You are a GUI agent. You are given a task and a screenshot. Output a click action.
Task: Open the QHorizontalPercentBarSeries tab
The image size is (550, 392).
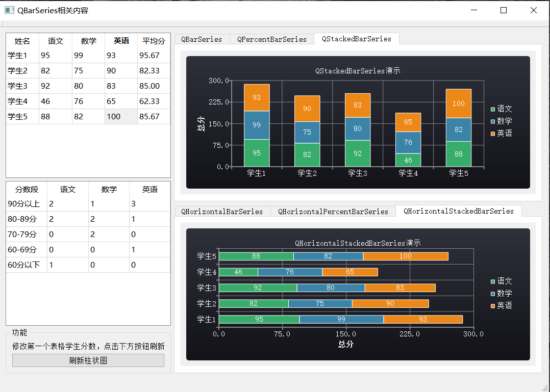point(333,211)
